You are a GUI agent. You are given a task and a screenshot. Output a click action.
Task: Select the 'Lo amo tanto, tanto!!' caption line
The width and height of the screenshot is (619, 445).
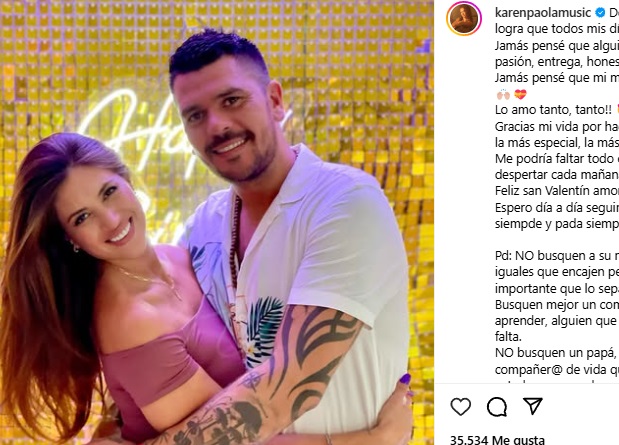click(x=553, y=110)
